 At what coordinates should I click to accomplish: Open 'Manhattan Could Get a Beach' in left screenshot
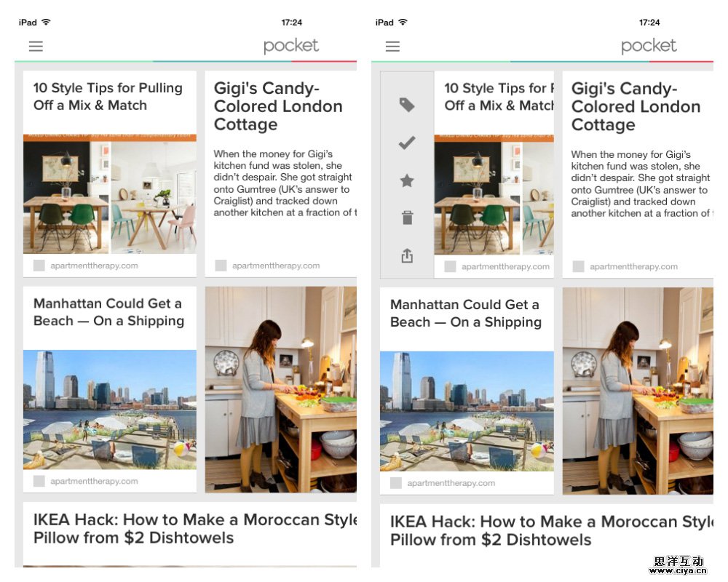tap(110, 389)
